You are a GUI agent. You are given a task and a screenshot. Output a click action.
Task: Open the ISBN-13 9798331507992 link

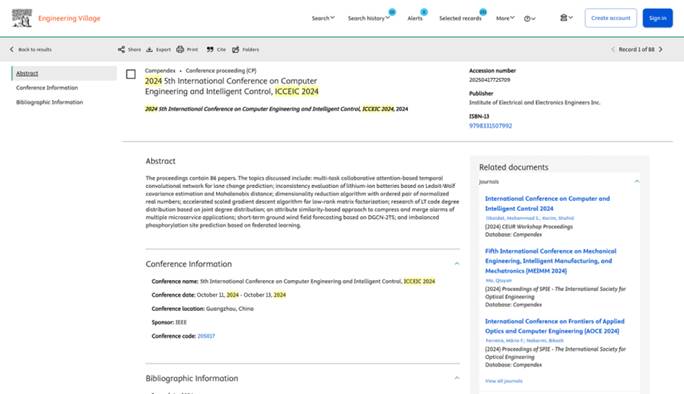click(490, 126)
